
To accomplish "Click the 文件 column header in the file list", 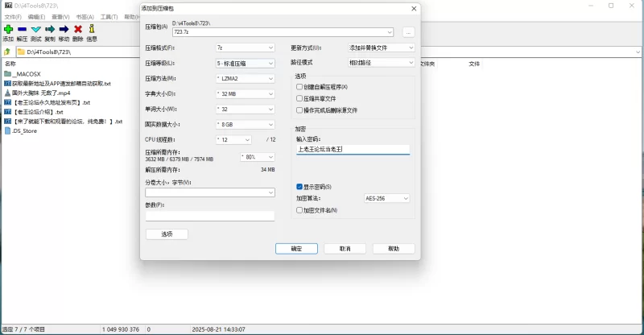I will pos(474,64).
